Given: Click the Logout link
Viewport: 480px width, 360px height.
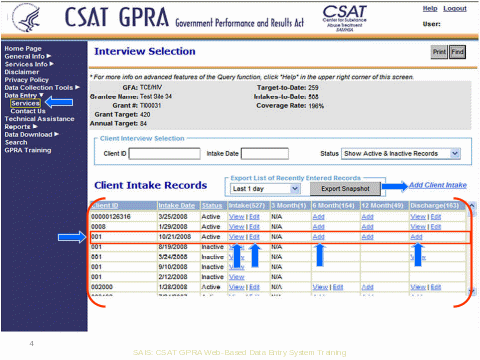Looking at the screenshot, I should [455, 9].
